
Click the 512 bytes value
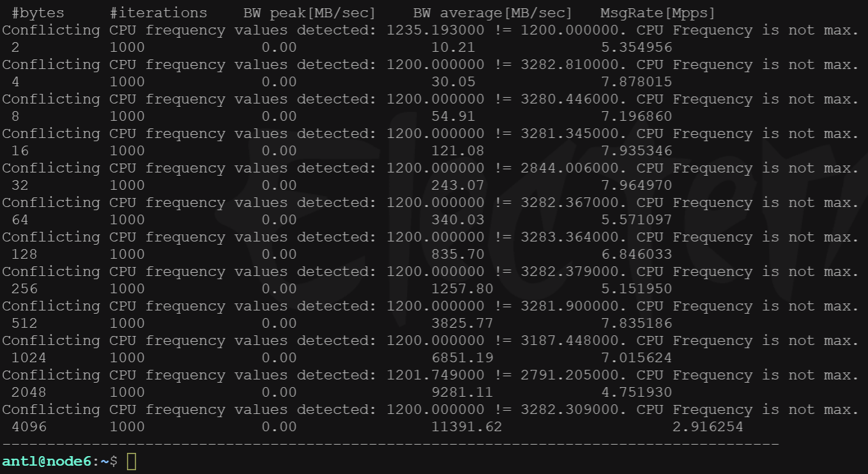(x=24, y=323)
